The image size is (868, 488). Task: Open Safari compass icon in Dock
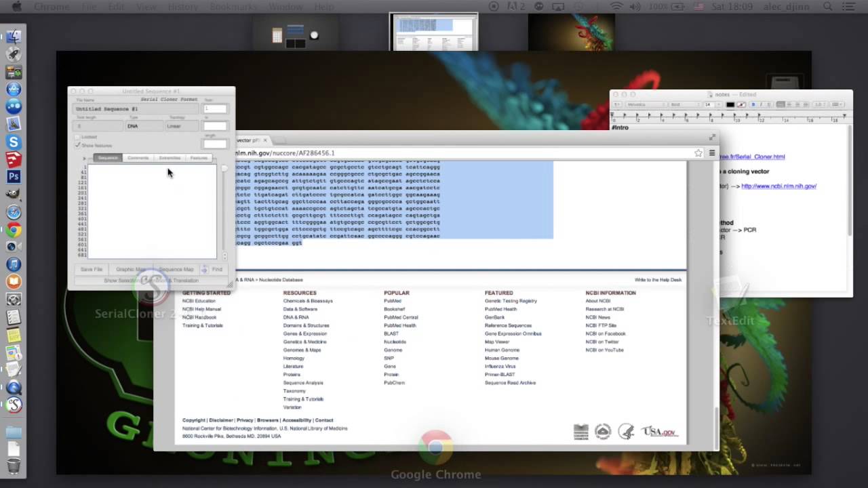tap(14, 213)
